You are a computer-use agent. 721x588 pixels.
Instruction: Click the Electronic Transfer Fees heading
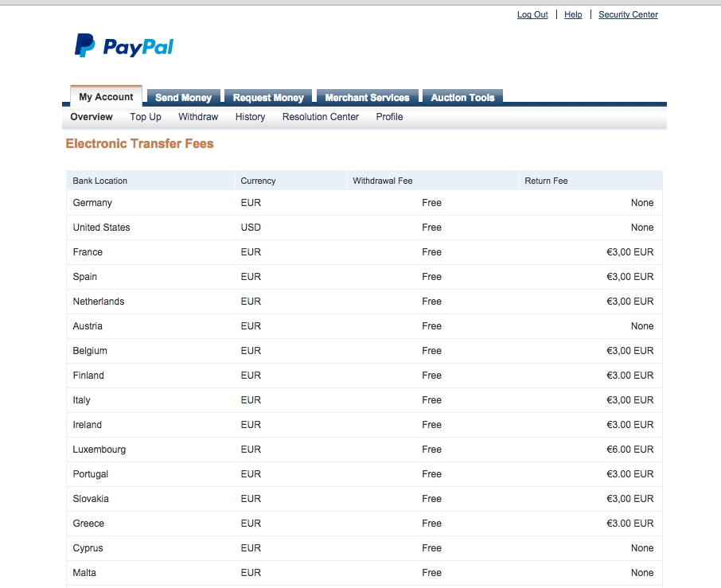point(140,143)
